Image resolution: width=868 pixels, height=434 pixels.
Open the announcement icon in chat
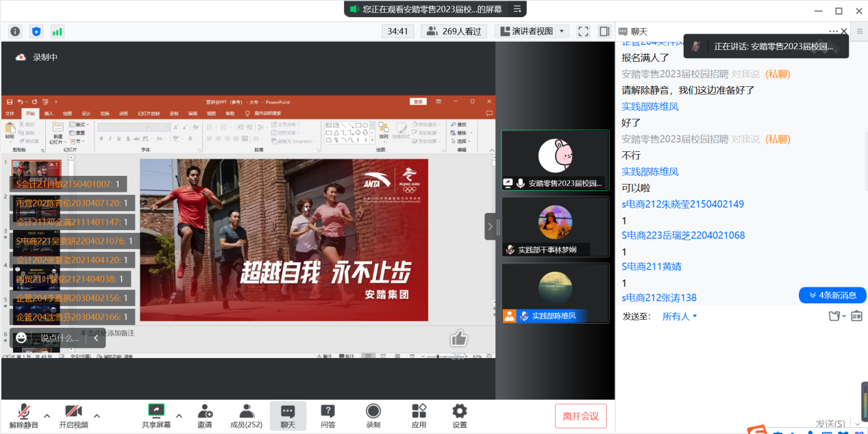coord(858,316)
